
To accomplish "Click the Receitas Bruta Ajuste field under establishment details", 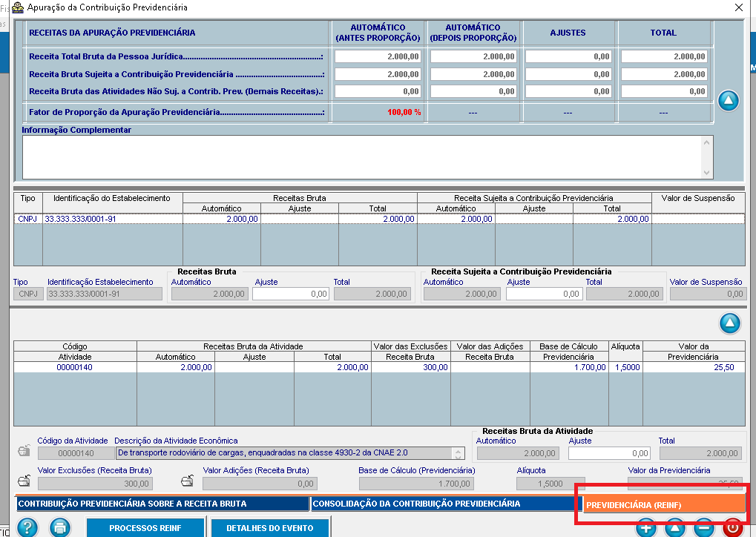I will pos(291,294).
